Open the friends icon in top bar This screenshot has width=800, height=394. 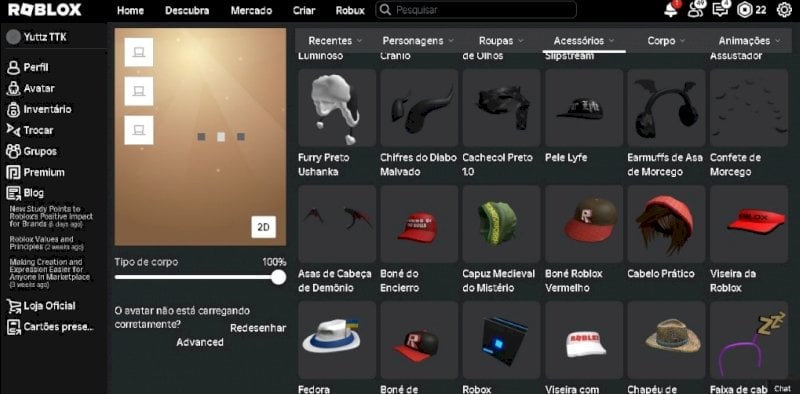coord(695,9)
